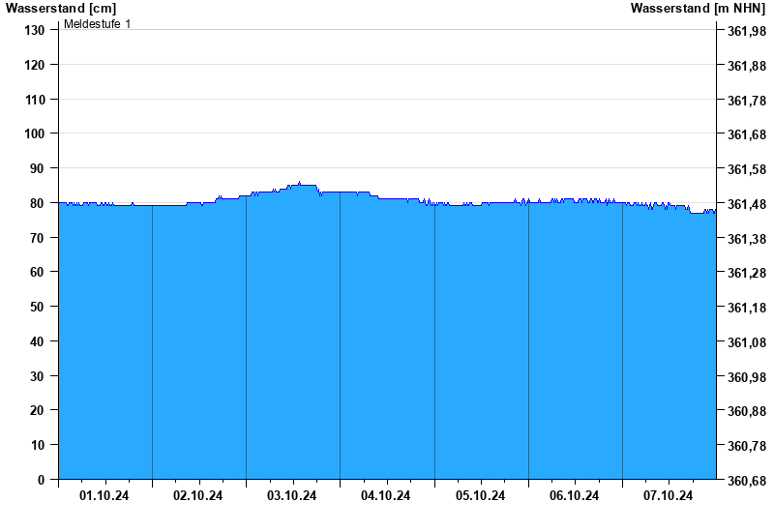Screen dimensions: 774x532
Task: Select the 10 value on the cm axis
Action: 37,445
